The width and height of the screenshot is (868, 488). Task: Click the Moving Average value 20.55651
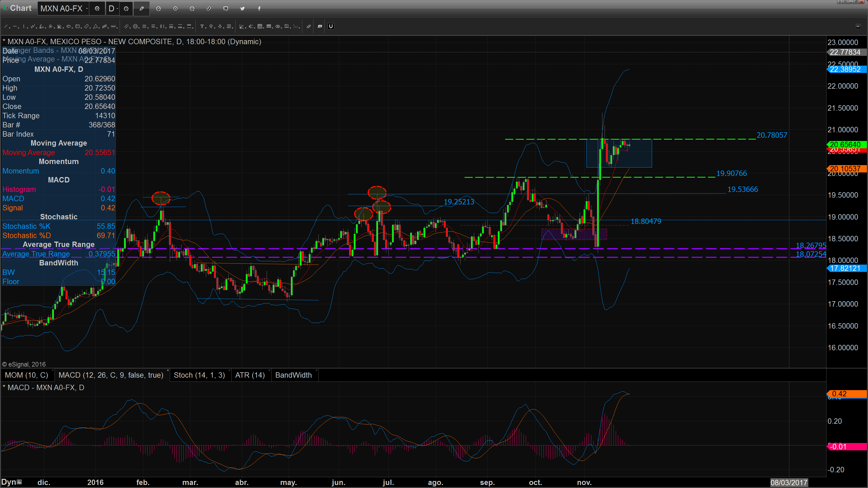click(100, 153)
